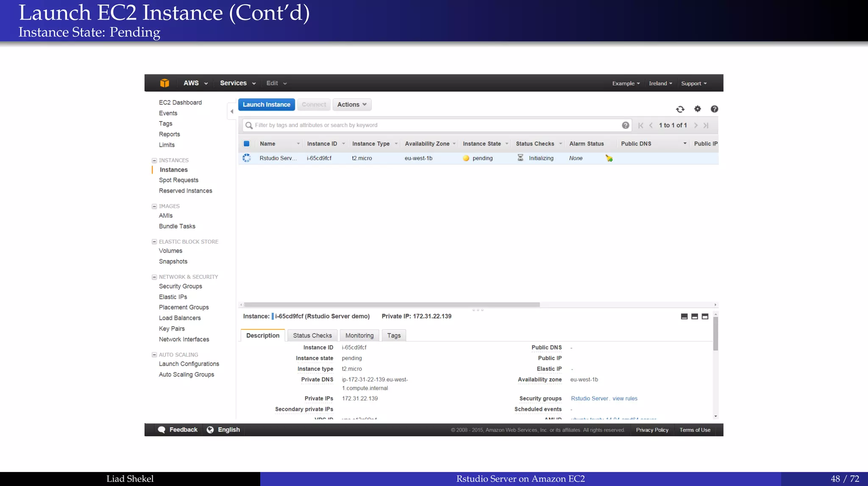Click the search magnifier icon in filter bar

[x=249, y=125]
